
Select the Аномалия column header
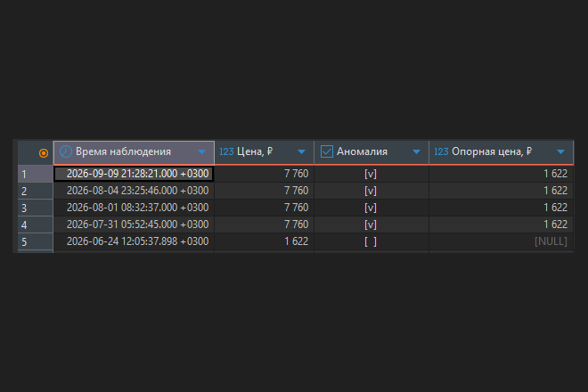click(372, 152)
